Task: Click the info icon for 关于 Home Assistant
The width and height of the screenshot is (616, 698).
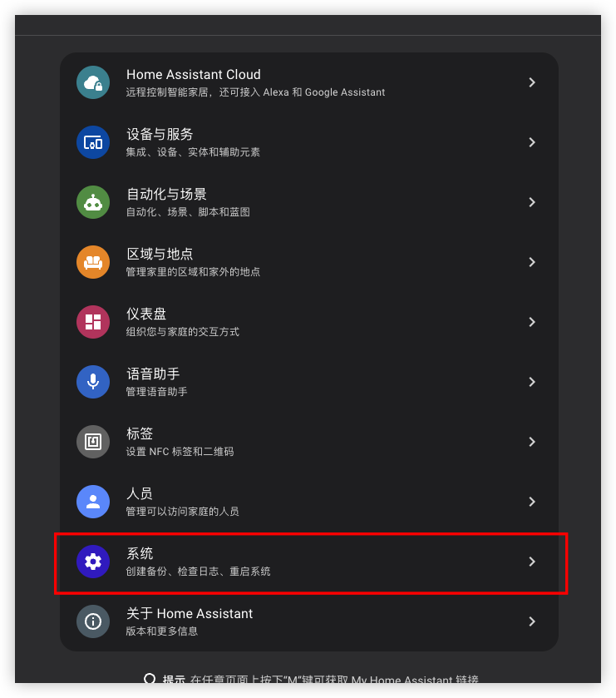Action: pyautogui.click(x=93, y=621)
